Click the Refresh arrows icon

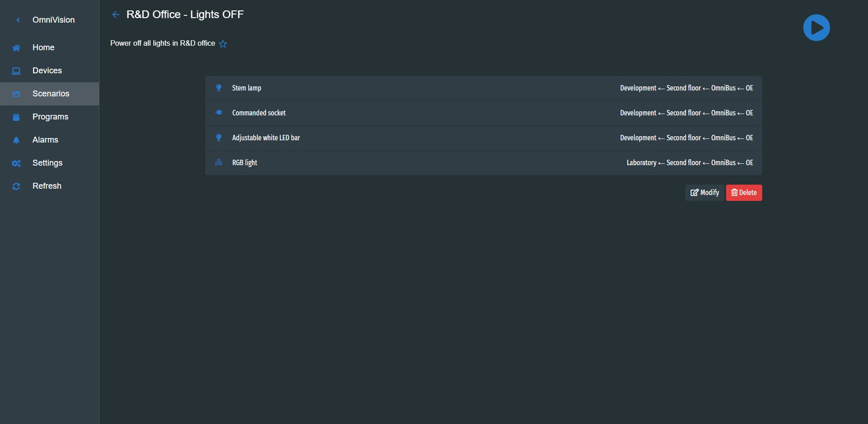(x=16, y=186)
